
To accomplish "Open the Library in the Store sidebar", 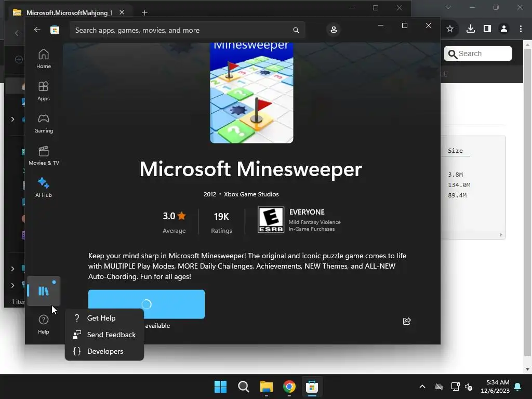I will pos(44,291).
